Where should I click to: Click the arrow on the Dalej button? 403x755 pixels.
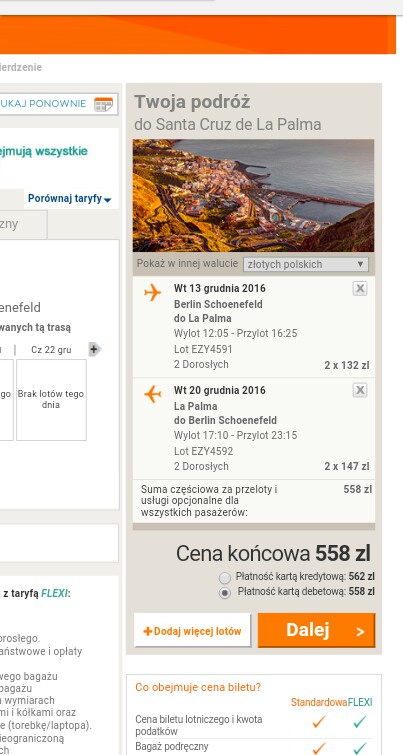coord(360,632)
